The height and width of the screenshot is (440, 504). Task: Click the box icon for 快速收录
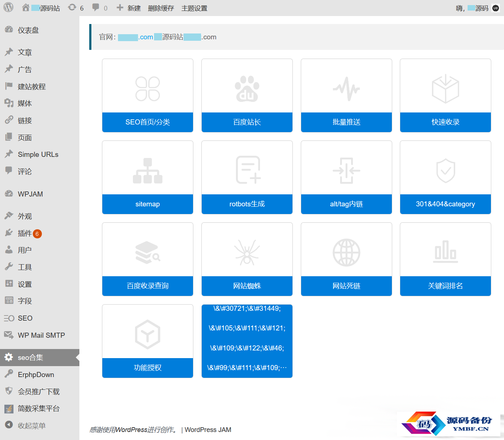click(445, 88)
